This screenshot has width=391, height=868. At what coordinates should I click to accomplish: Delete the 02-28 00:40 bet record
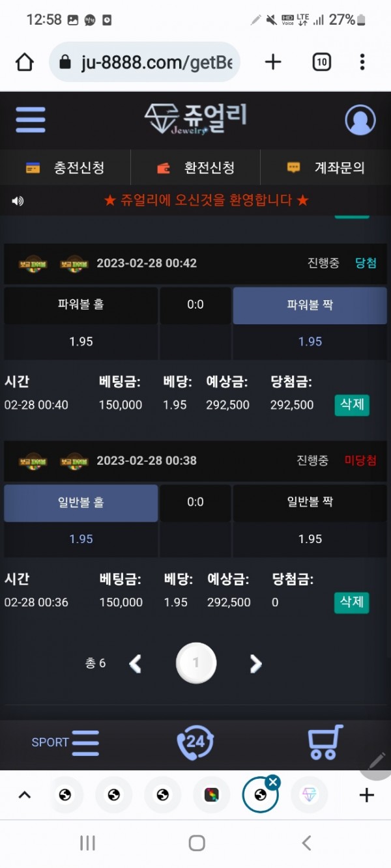[x=352, y=404]
